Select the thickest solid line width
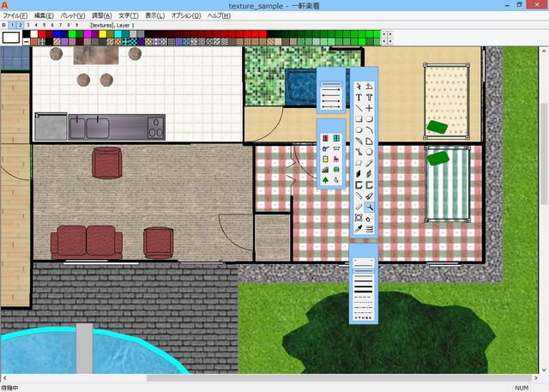Image resolution: width=549 pixels, height=392 pixels. click(x=364, y=291)
